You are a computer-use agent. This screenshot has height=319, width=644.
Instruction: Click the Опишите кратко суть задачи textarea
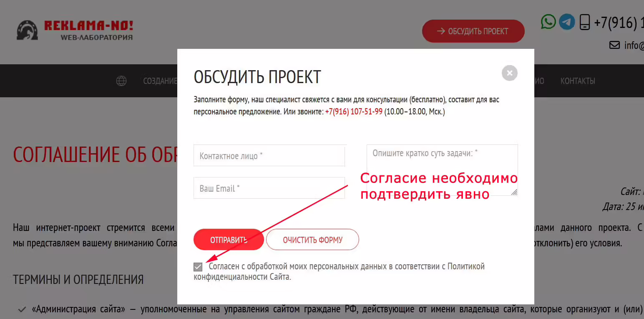point(442,170)
